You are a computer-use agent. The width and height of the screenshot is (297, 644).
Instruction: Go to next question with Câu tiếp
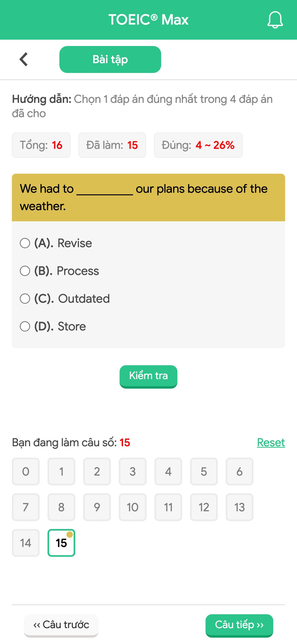tap(239, 625)
